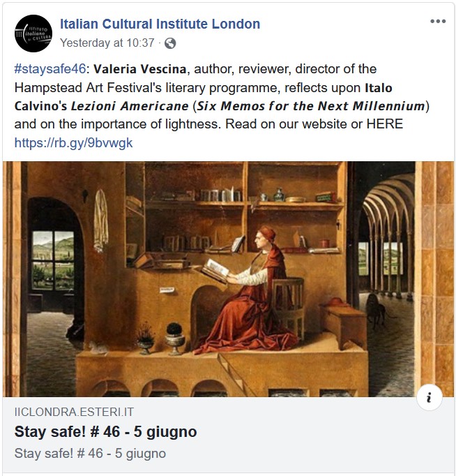The height and width of the screenshot is (476, 456).
Task: Click the italic title 'Lezioni Americane'
Action: pos(130,106)
